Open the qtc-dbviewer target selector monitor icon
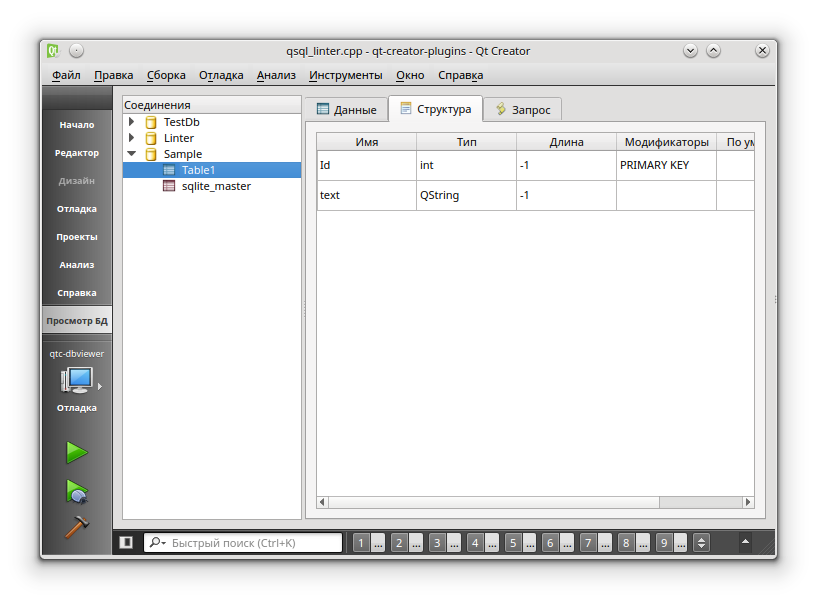This screenshot has width=817, height=599. [77, 381]
